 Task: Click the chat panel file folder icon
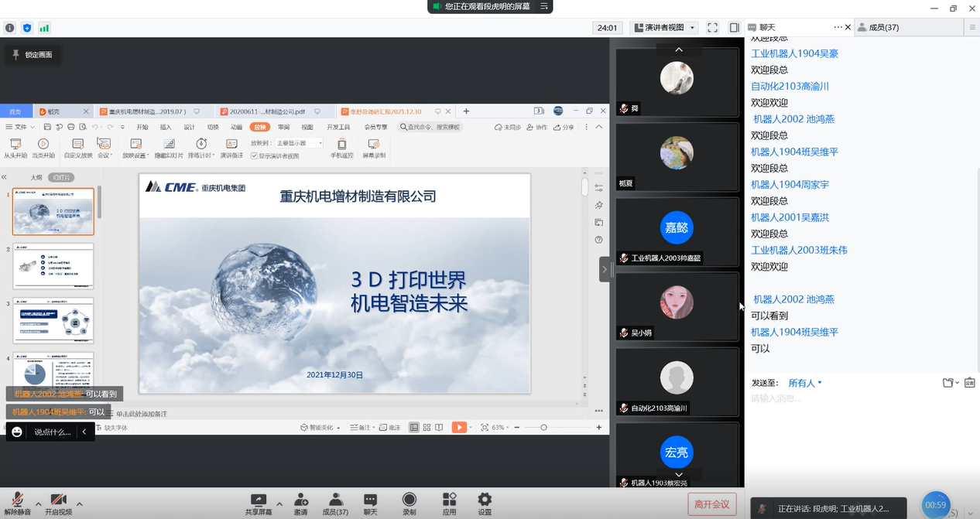coord(948,382)
